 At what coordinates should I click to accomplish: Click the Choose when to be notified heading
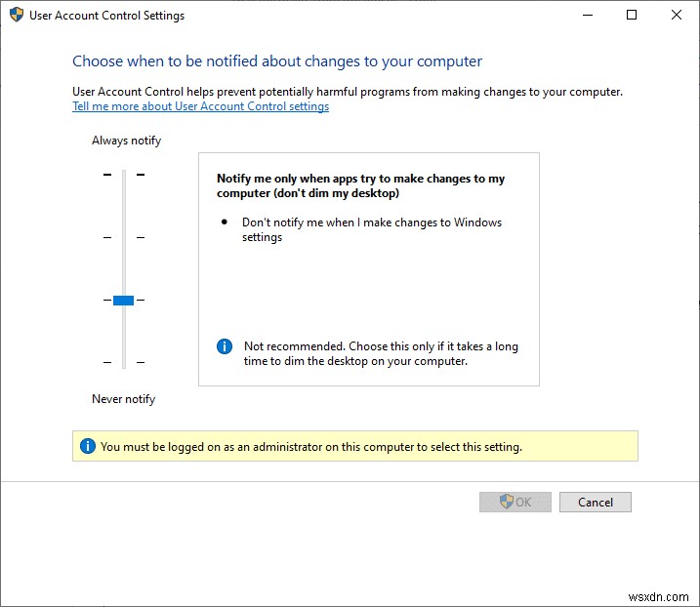(277, 61)
